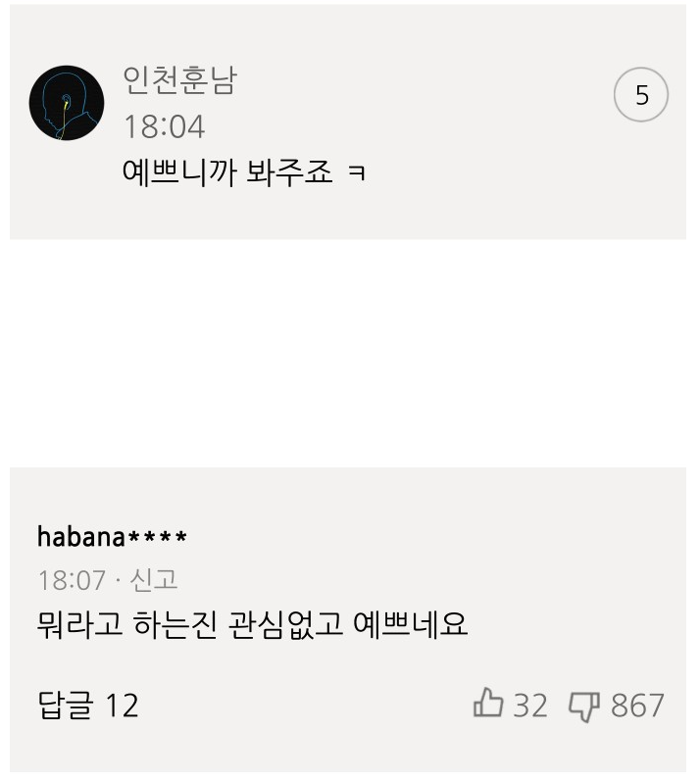The width and height of the screenshot is (700, 780).
Task: Open the 인천훈남 username
Action: (x=179, y=80)
